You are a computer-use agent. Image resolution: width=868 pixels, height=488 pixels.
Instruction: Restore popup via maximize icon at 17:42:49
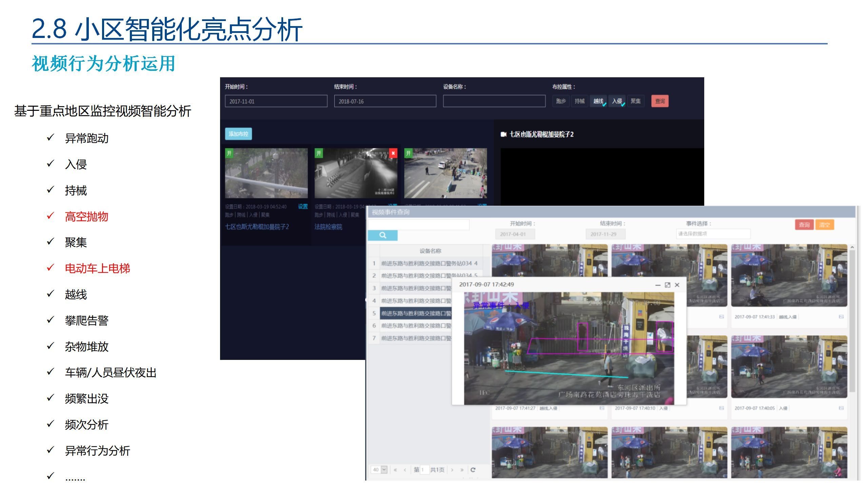tap(667, 285)
